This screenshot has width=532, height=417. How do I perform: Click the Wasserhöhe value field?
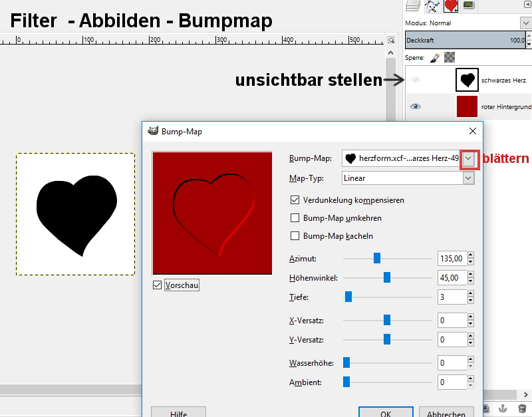[x=452, y=363]
